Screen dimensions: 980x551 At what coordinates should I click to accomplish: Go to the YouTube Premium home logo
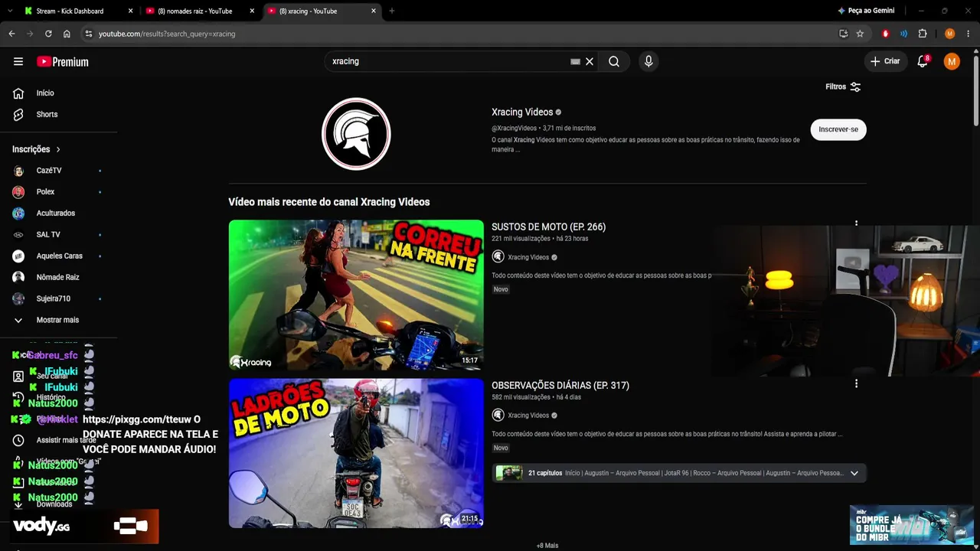[x=63, y=62]
